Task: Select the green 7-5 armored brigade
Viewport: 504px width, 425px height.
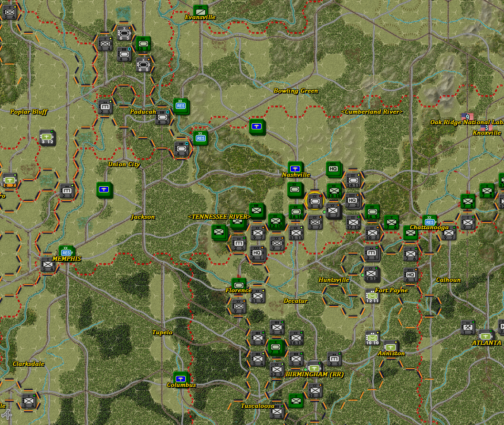Action: tap(275, 347)
